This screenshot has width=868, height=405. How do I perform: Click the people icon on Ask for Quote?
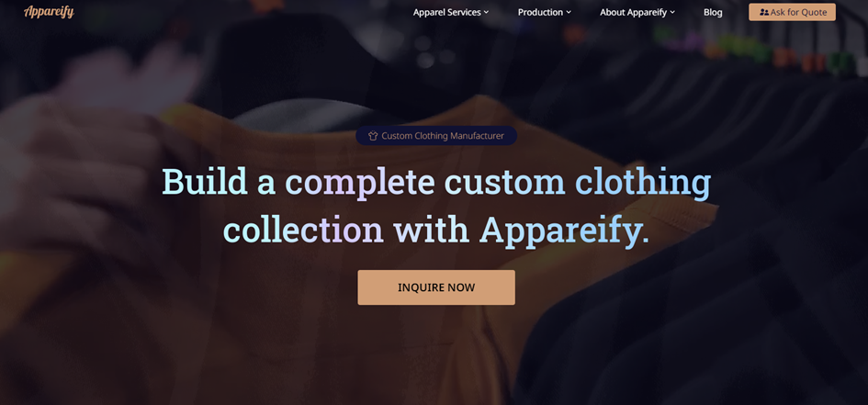[764, 12]
